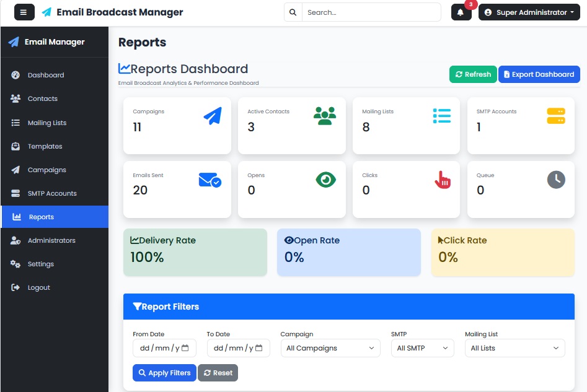Click the Delivery Rate 100% card
Viewport: 587px width, 392px height.
(195, 253)
